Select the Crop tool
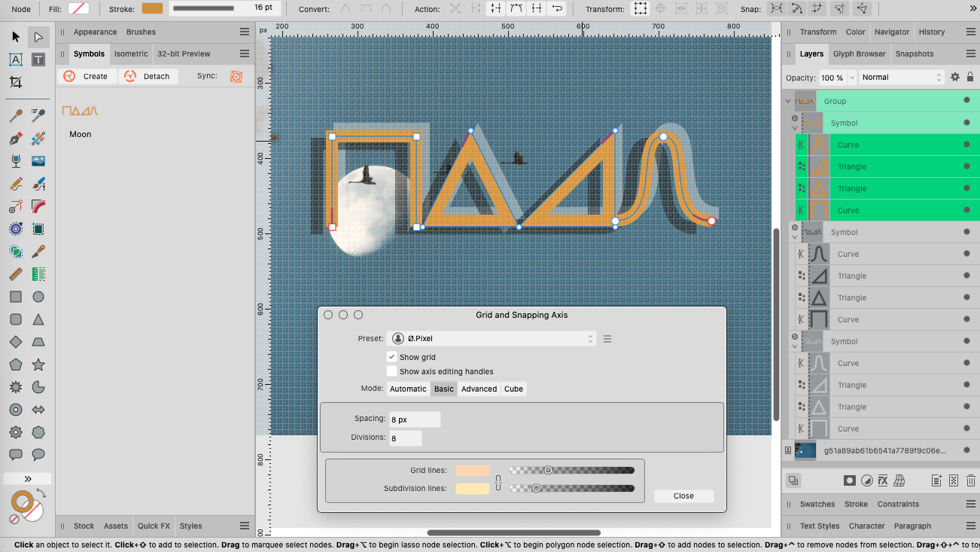 16,82
